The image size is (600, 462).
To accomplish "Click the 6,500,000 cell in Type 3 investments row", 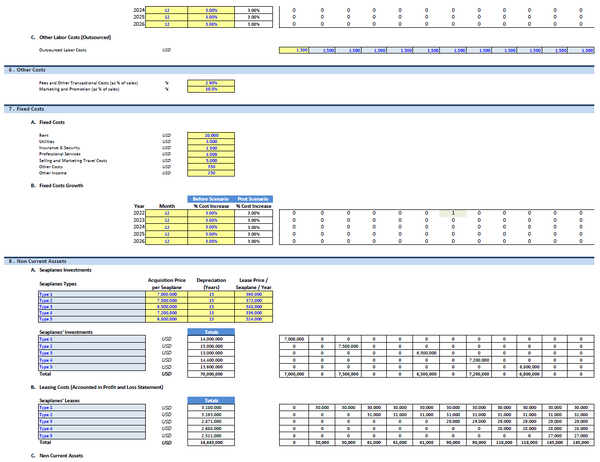I will pyautogui.click(x=426, y=353).
